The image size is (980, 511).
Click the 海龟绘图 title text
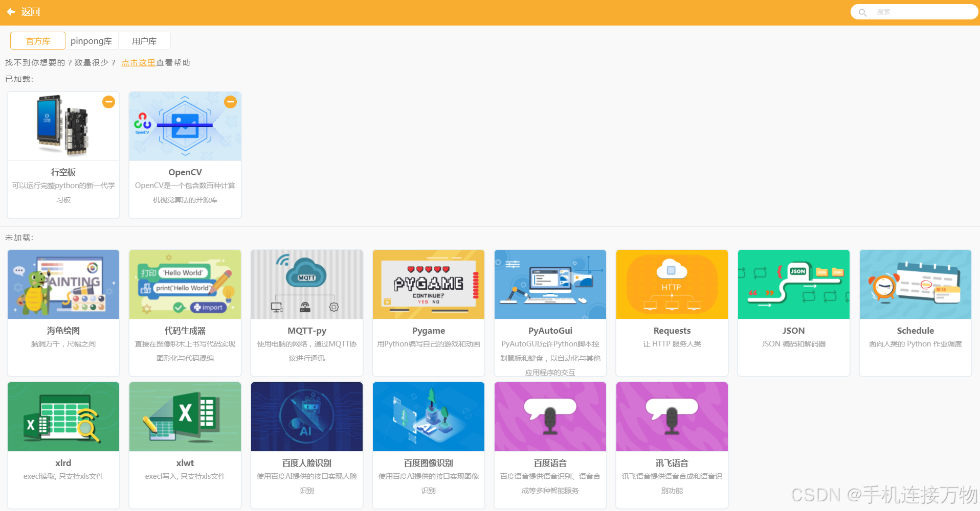tap(63, 331)
